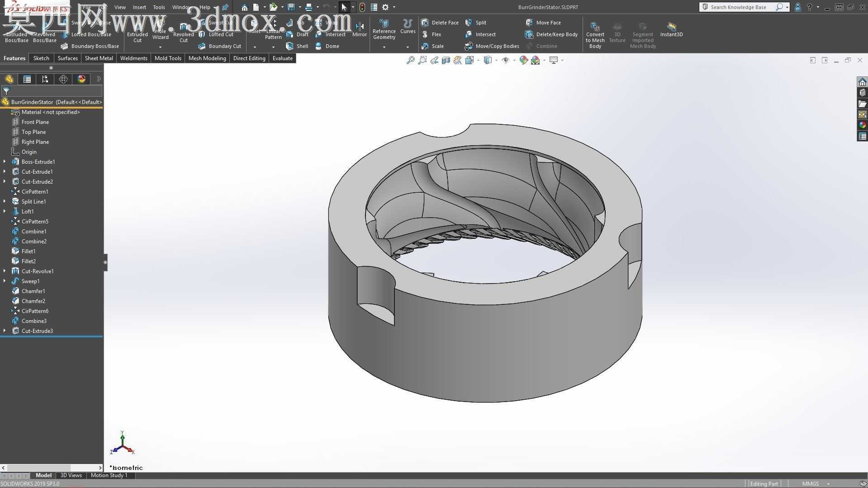
Task: Select the Mirror feature tool
Action: 360,29
